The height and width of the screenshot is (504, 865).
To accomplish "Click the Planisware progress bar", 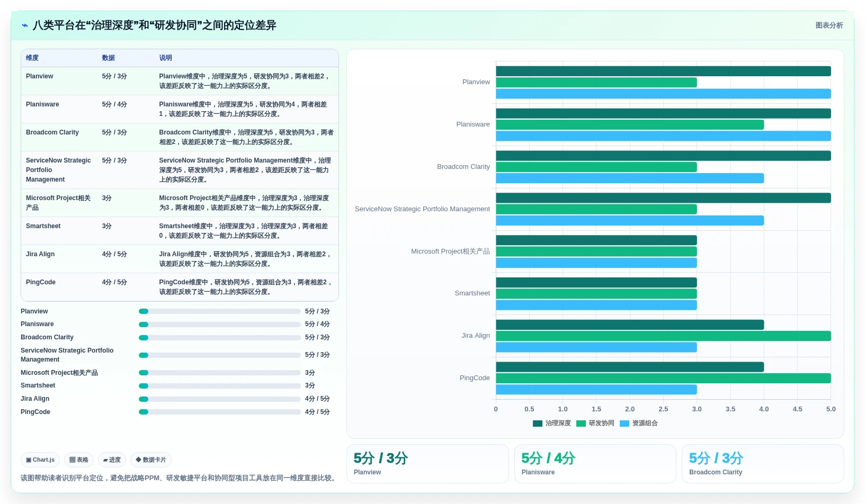I will (x=220, y=325).
